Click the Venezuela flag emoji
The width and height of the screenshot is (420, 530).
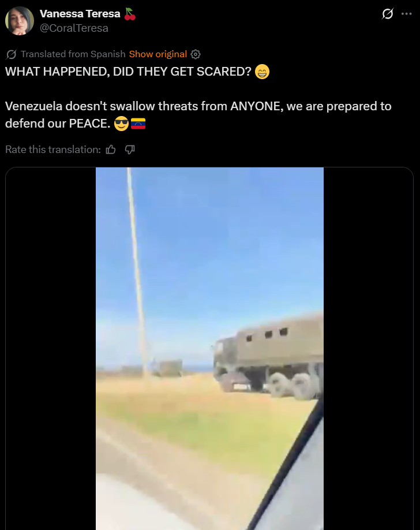click(x=138, y=124)
